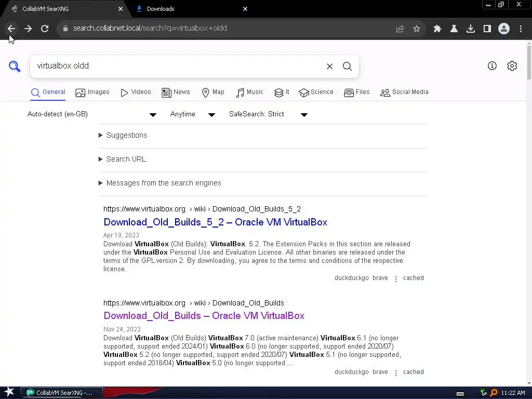Click the star start button in taskbar
The image size is (532, 399).
pyautogui.click(x=9, y=392)
